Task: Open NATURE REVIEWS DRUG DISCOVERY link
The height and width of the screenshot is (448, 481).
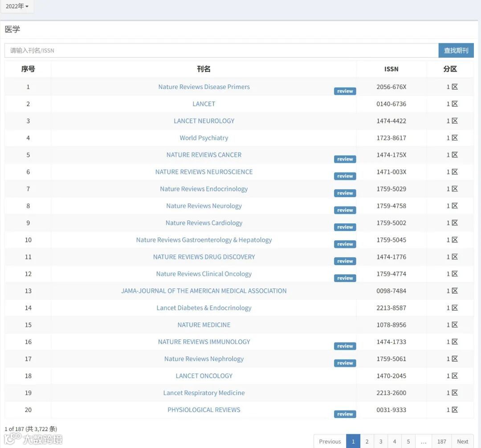Action: point(204,257)
